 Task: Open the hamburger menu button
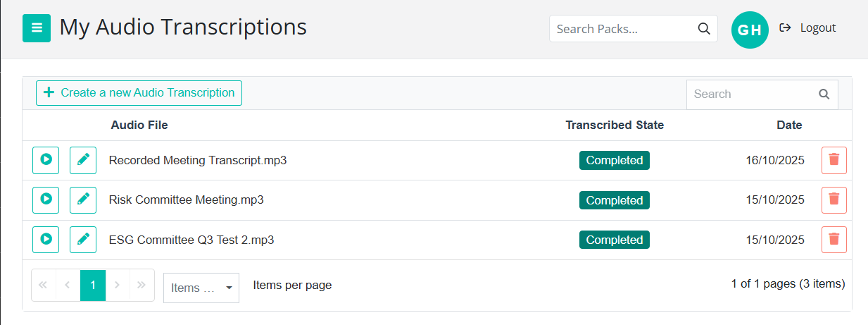pos(37,28)
